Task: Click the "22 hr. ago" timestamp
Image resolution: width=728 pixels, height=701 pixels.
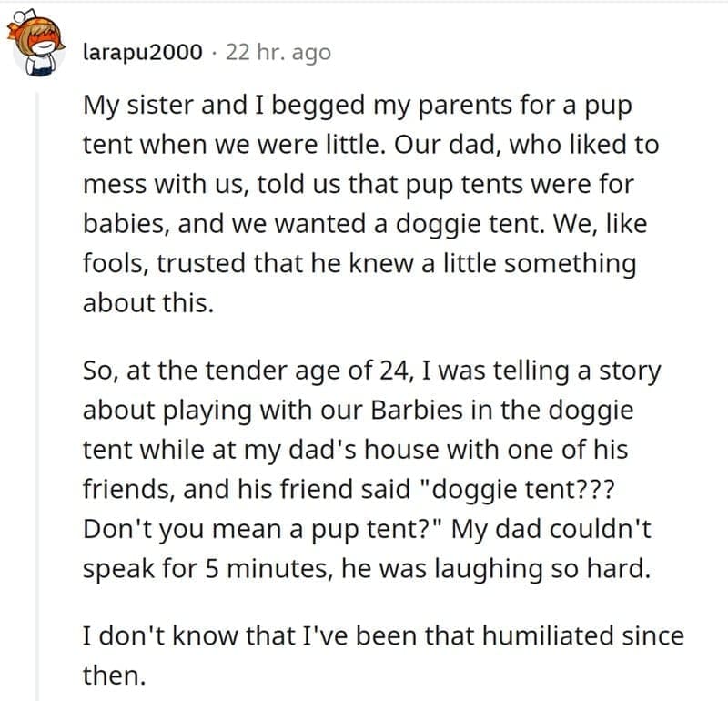Action: pos(278,52)
